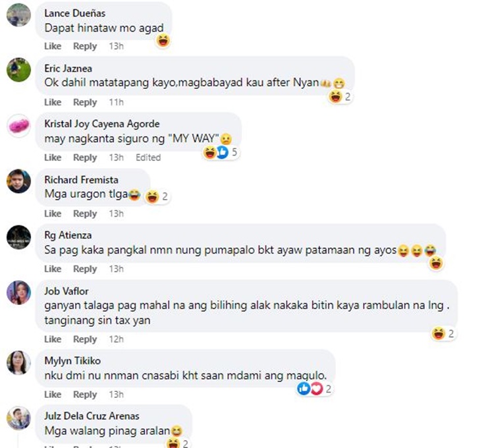View Kristal Joy Cayena Agorde's pink avatar

18,126
